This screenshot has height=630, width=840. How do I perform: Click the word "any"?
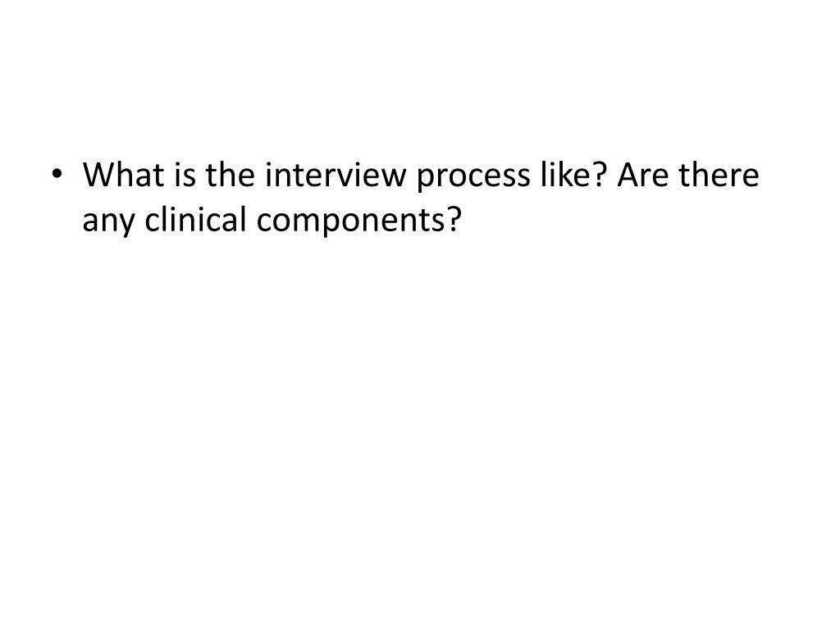(x=108, y=224)
